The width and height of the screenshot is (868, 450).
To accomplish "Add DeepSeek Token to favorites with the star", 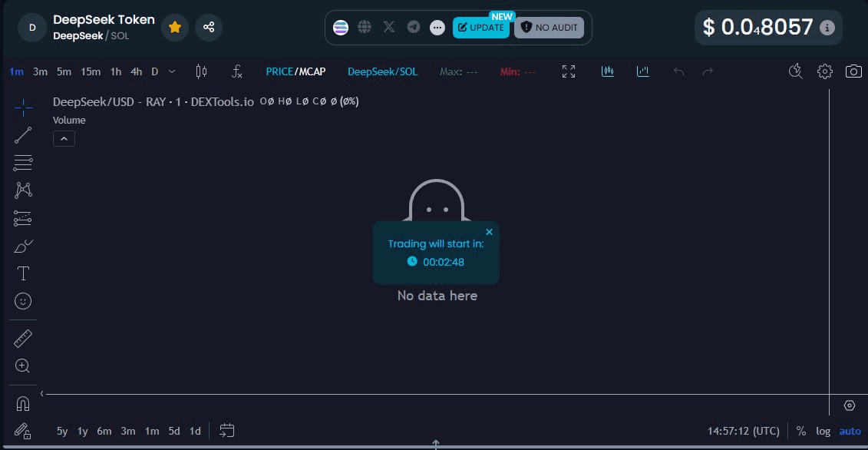I will (x=175, y=27).
